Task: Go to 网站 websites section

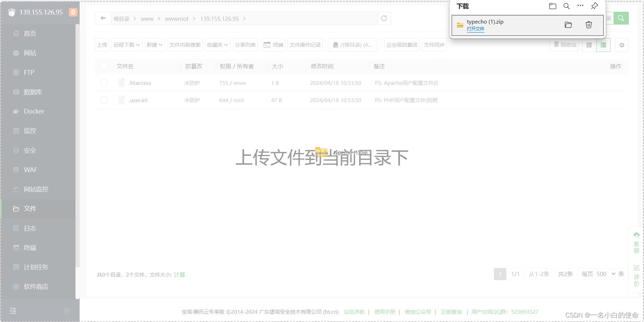Action: (30, 53)
